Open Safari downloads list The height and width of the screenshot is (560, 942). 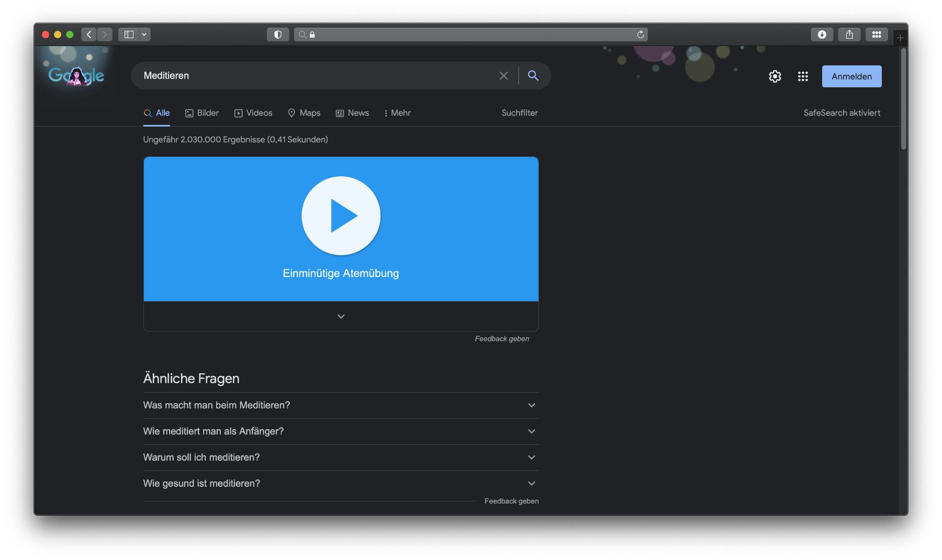coord(822,35)
